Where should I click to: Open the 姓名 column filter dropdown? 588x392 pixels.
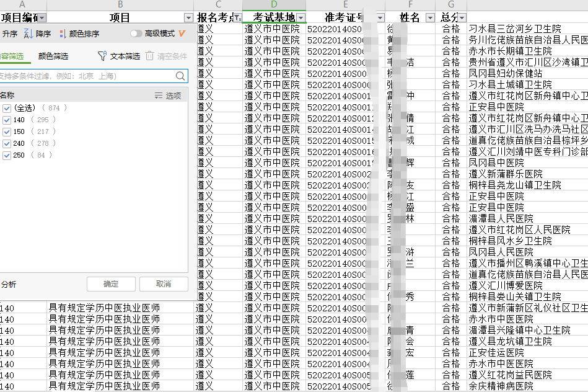[430, 17]
